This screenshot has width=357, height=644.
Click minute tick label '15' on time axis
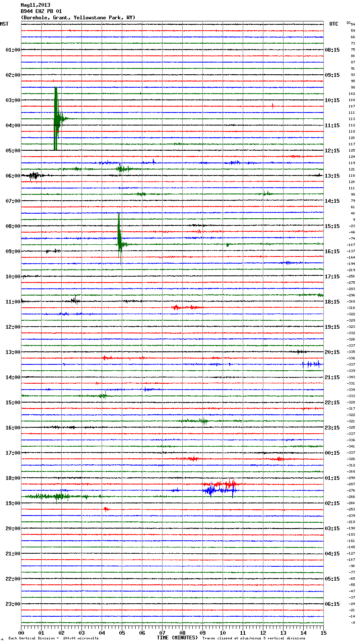pos(323,633)
